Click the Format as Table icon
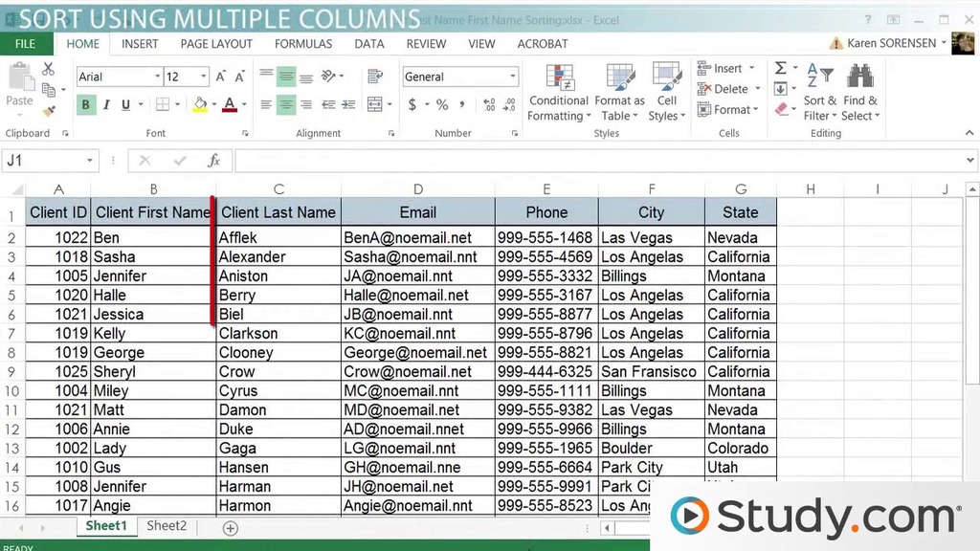980x551 pixels. 619,94
